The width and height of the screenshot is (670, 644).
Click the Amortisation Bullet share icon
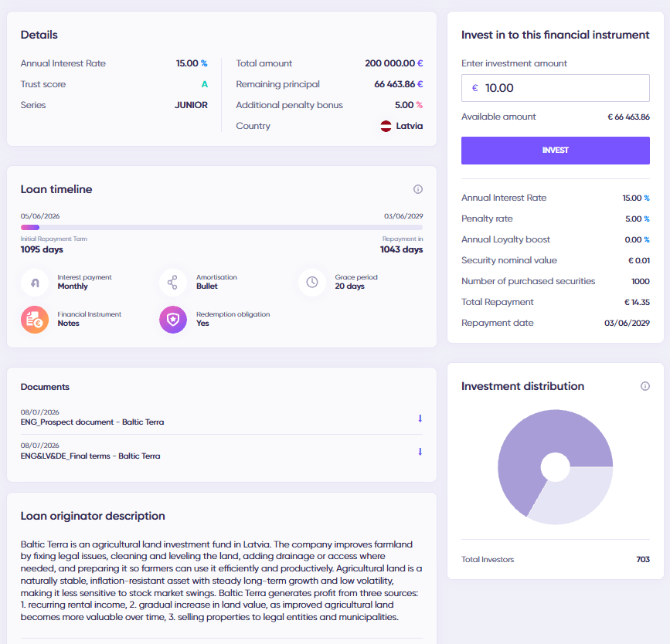pyautogui.click(x=172, y=283)
